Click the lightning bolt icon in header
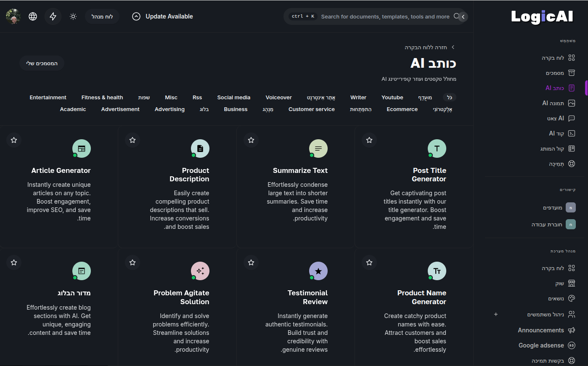 [53, 16]
